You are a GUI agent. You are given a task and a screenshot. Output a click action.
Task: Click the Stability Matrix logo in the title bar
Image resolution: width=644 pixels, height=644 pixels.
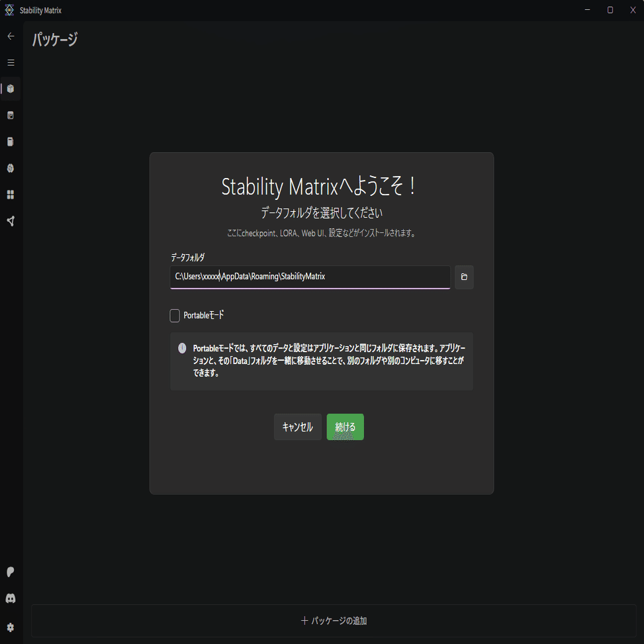(x=9, y=10)
